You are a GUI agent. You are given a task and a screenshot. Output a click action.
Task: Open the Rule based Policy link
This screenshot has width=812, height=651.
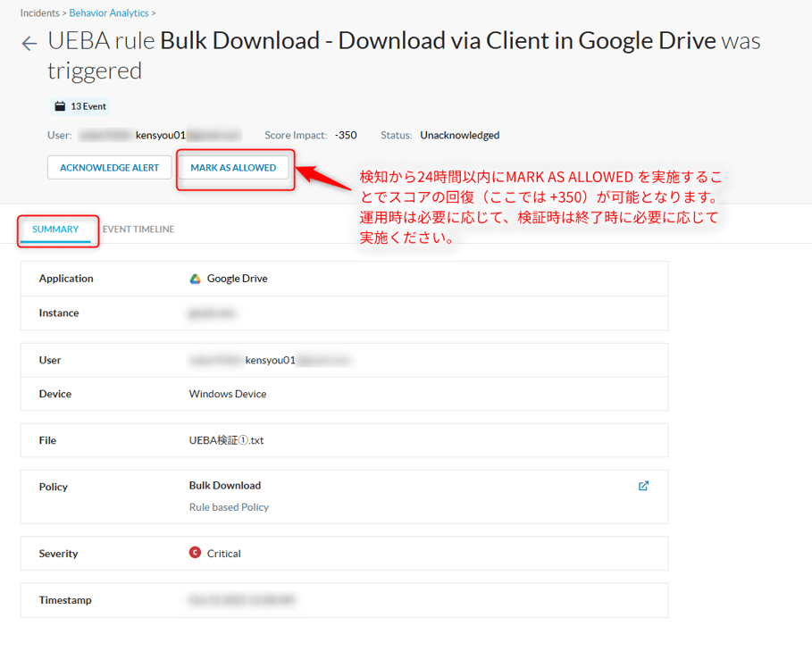point(229,506)
